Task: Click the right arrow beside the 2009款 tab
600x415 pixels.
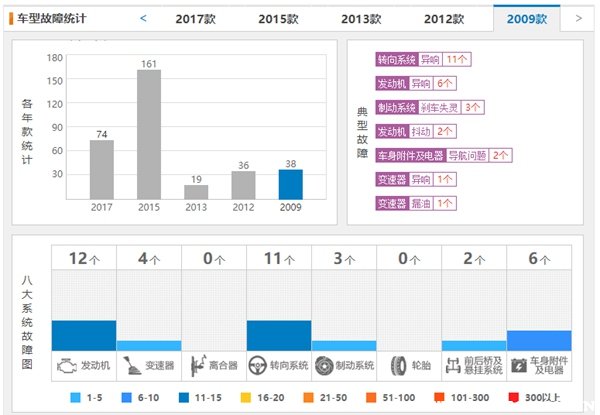Action: [578, 18]
